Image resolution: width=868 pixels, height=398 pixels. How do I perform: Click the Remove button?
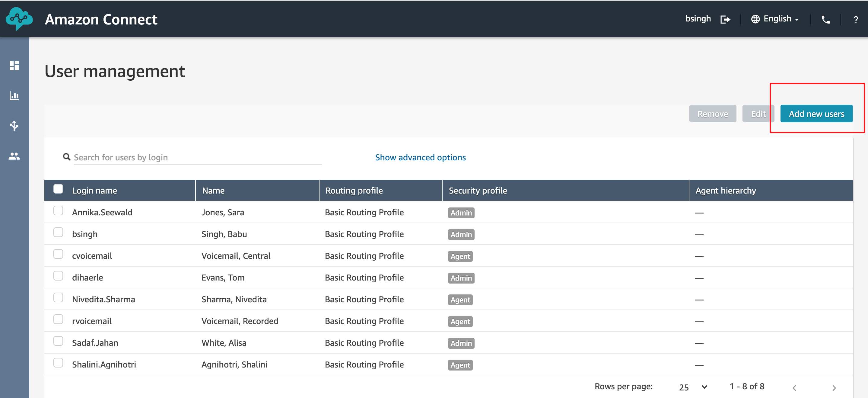(713, 114)
